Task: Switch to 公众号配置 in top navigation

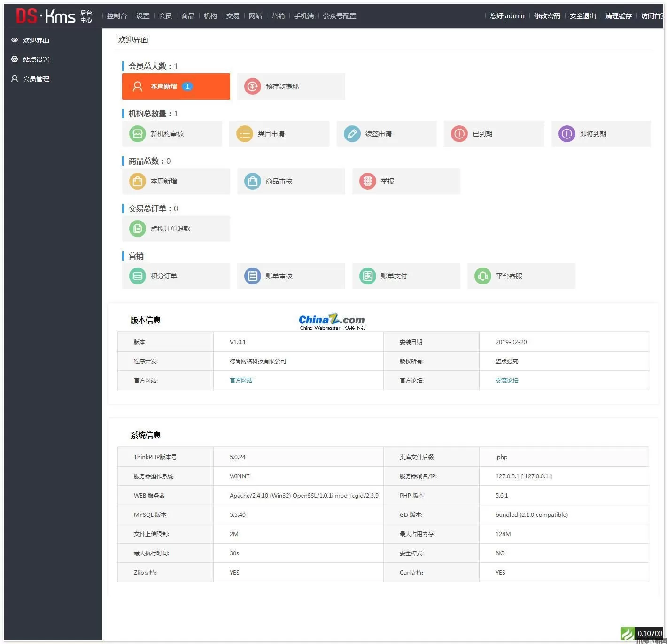Action: pyautogui.click(x=339, y=15)
